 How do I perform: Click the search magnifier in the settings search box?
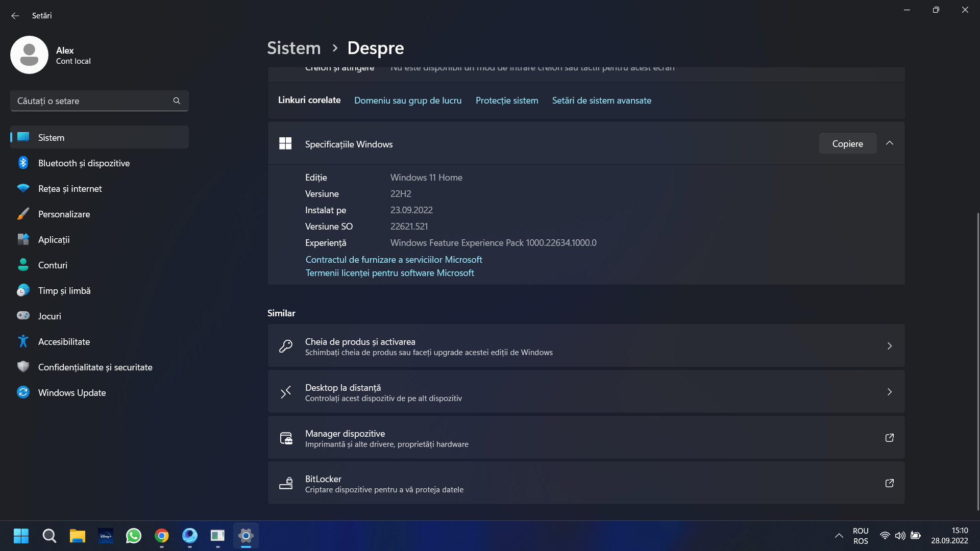(x=177, y=101)
